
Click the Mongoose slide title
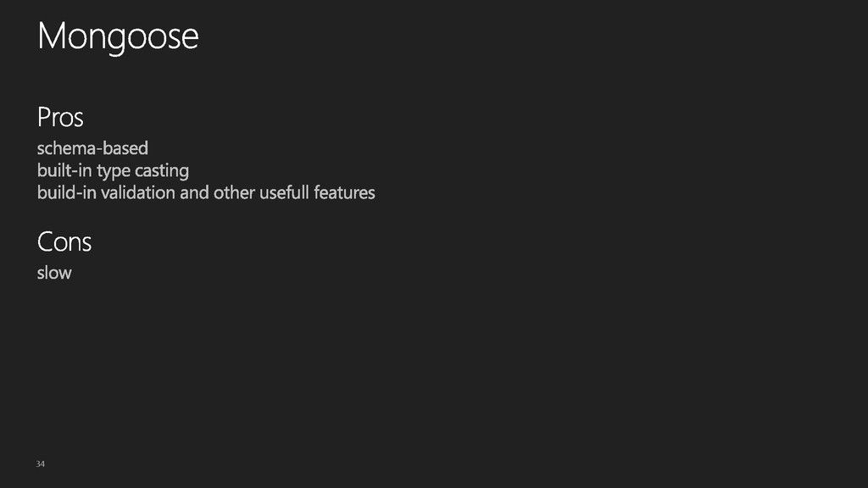118,37
